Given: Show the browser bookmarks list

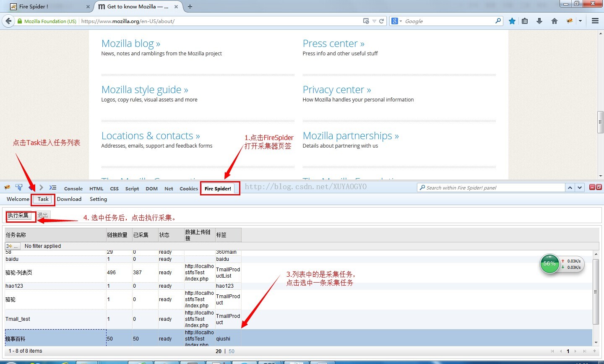Looking at the screenshot, I should click(525, 21).
